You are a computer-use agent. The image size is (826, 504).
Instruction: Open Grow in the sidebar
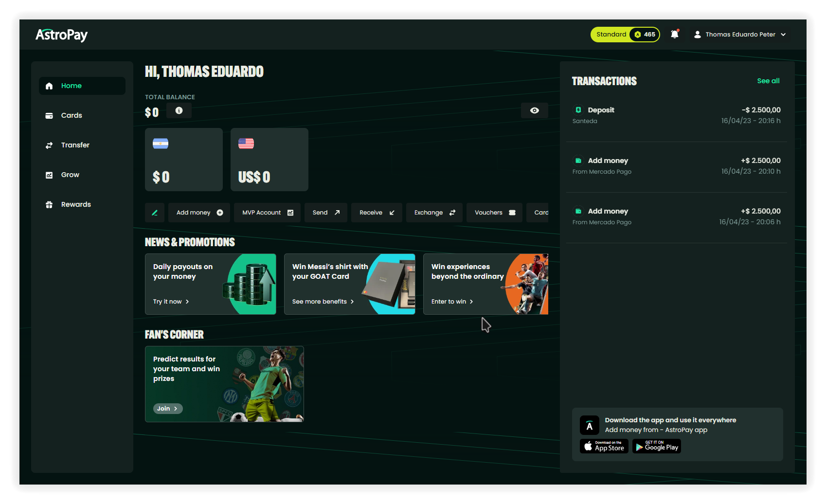point(82,175)
